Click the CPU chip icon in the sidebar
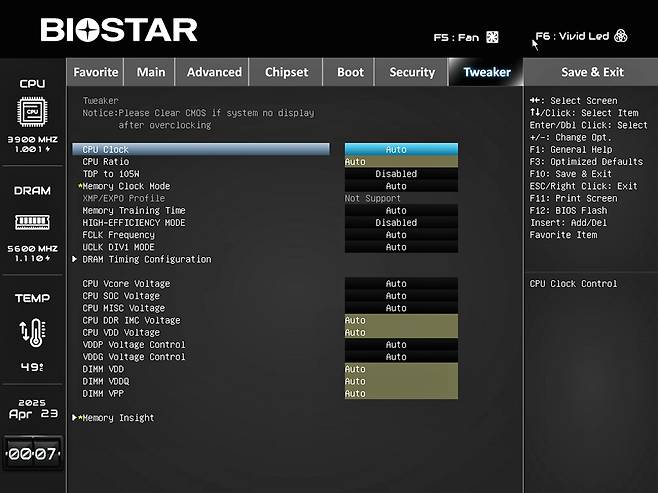The image size is (658, 493). click(x=32, y=112)
